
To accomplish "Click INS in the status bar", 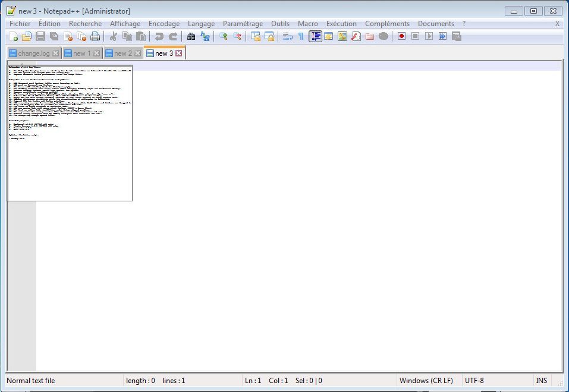I will [x=541, y=381].
